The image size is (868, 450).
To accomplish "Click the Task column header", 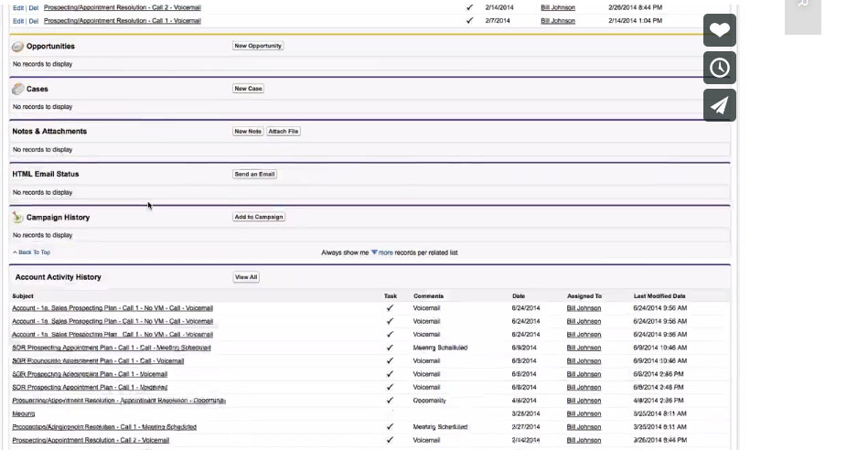I will click(x=391, y=296).
